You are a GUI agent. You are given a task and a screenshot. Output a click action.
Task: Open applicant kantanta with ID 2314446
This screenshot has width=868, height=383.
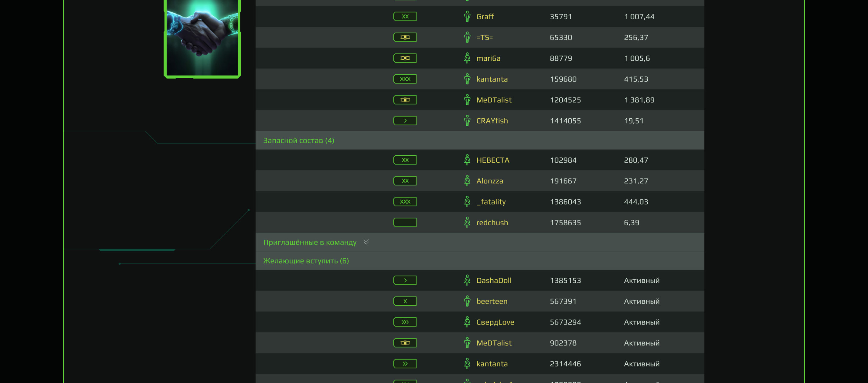click(x=492, y=364)
